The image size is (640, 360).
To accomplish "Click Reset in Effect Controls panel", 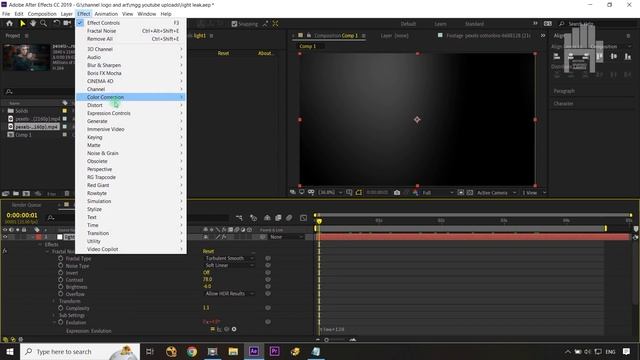I will click(x=223, y=53).
